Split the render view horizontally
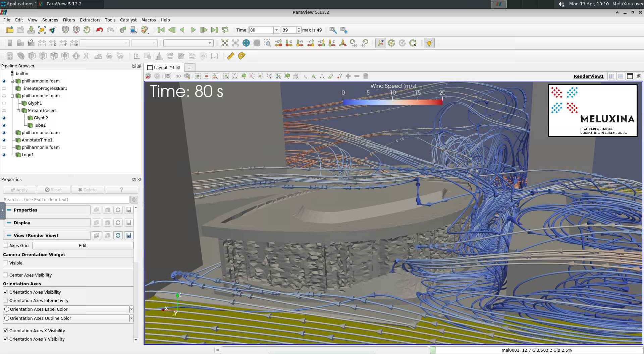The height and width of the screenshot is (354, 644). [612, 76]
